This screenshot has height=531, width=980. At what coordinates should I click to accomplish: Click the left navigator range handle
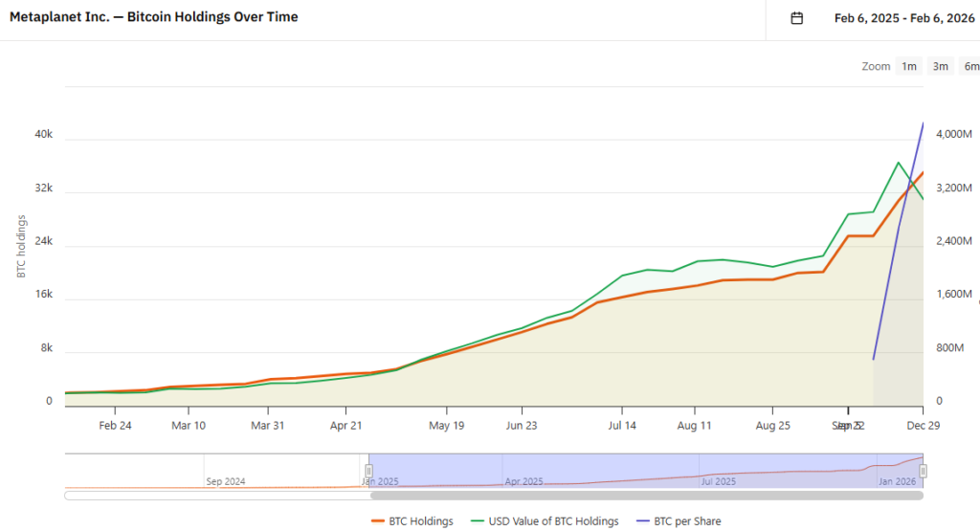point(368,471)
